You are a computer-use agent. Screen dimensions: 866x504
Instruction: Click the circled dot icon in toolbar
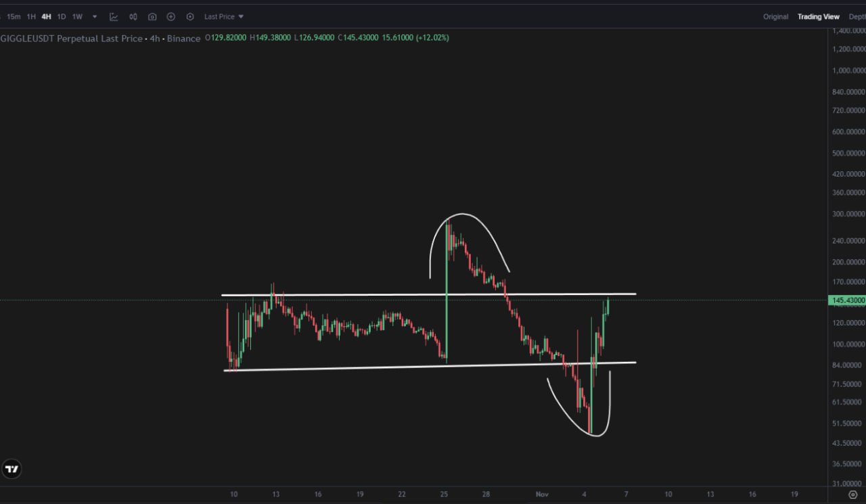(x=190, y=16)
